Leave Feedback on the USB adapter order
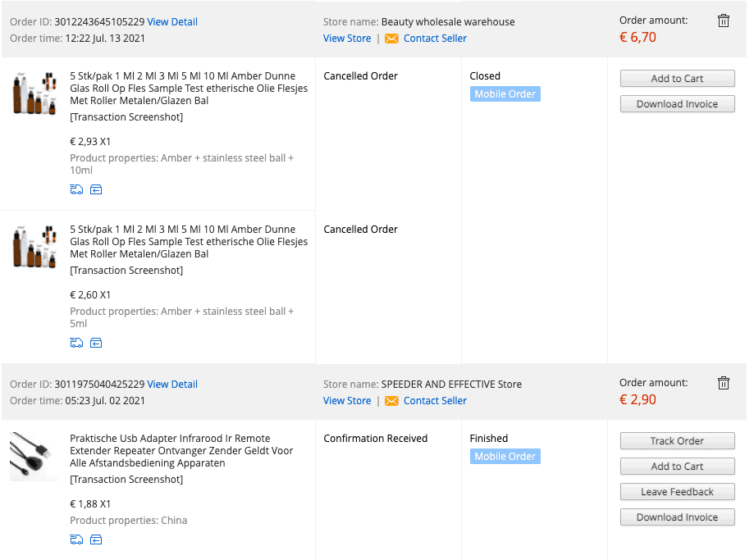Screen dimensions: 754x560 (x=677, y=491)
